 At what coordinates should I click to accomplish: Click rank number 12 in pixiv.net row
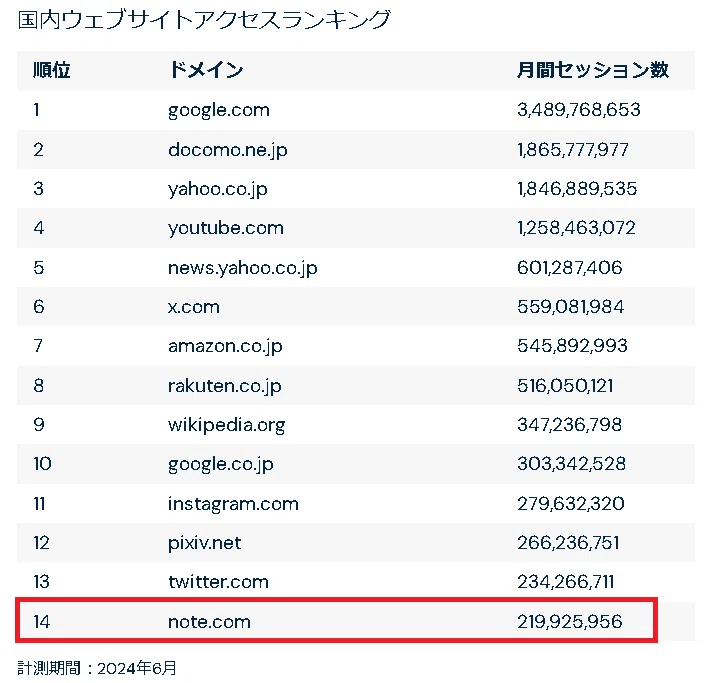tap(41, 542)
